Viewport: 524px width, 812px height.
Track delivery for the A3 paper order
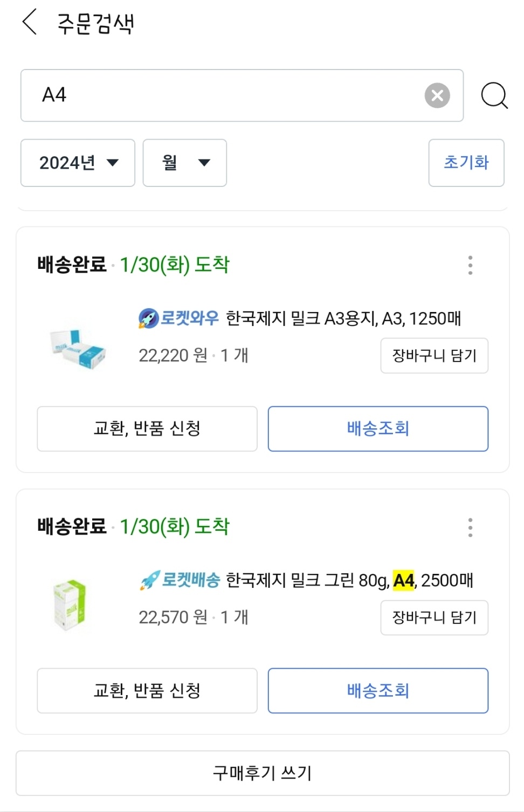coord(378,429)
